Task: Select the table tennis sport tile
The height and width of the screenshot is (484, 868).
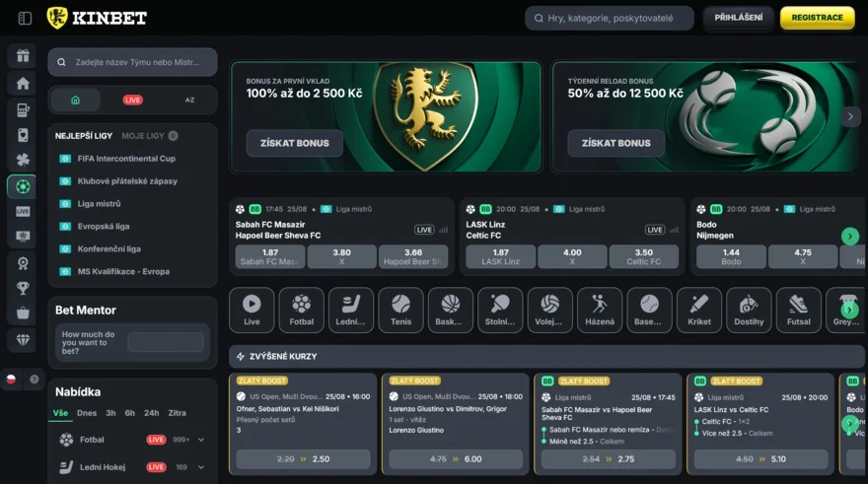Action: 500,310
